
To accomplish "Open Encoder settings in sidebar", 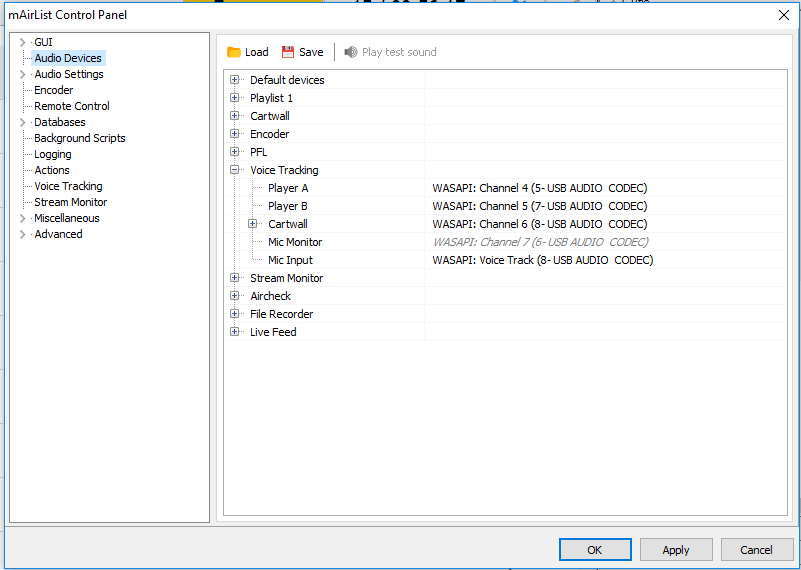I will (54, 90).
